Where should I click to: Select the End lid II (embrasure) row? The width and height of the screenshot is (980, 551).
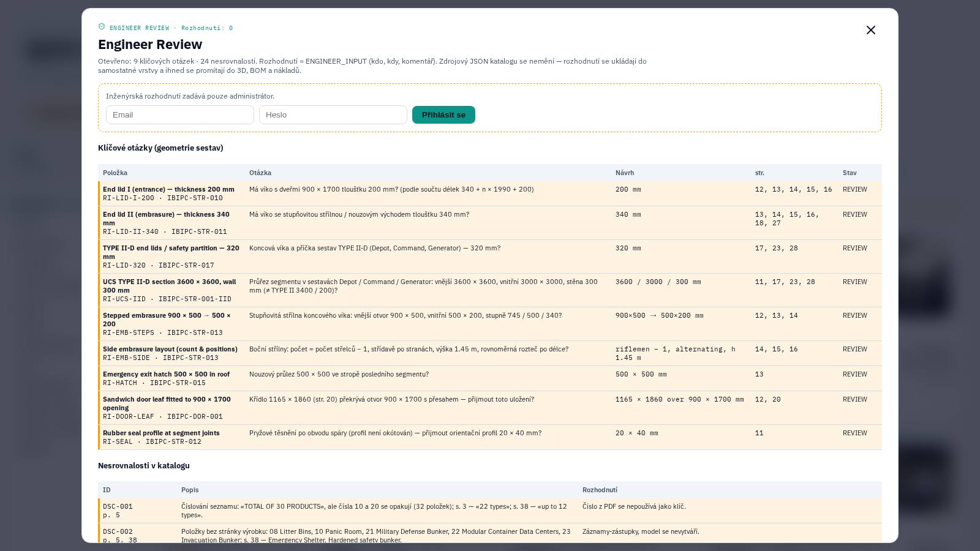click(490, 223)
